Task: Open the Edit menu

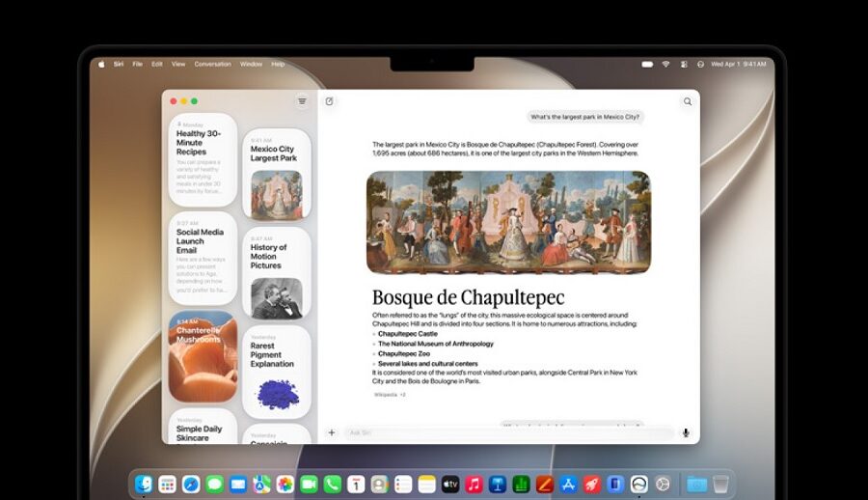Action: pyautogui.click(x=157, y=65)
